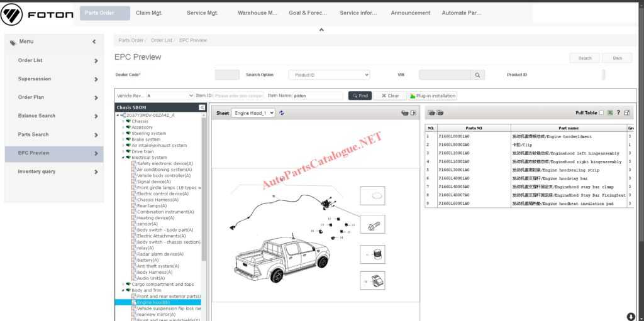The width and height of the screenshot is (644, 321).
Task: Click the Find button
Action: tap(360, 96)
